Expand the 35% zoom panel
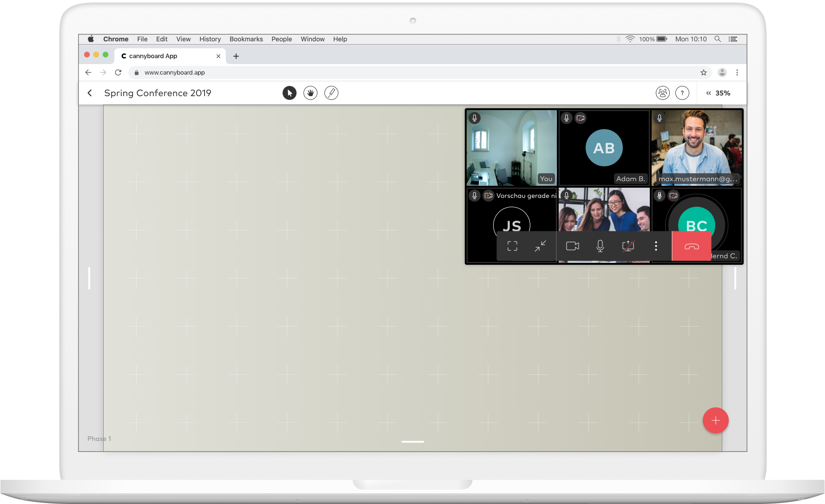825x504 pixels. click(718, 93)
